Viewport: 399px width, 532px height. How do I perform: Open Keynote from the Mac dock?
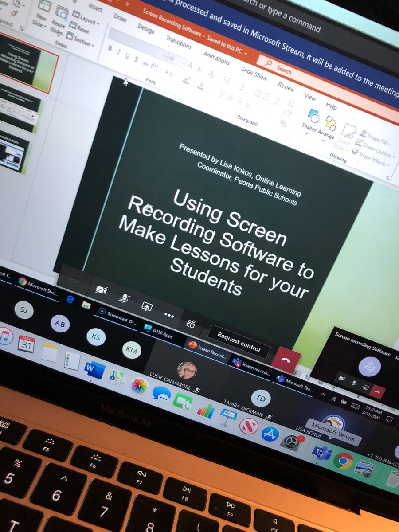tap(228, 418)
